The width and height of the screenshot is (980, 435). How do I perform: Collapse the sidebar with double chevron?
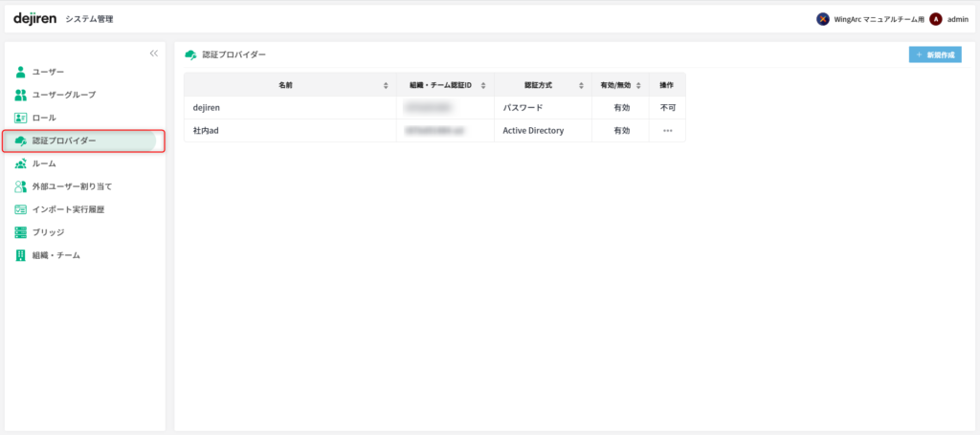pyautogui.click(x=153, y=54)
